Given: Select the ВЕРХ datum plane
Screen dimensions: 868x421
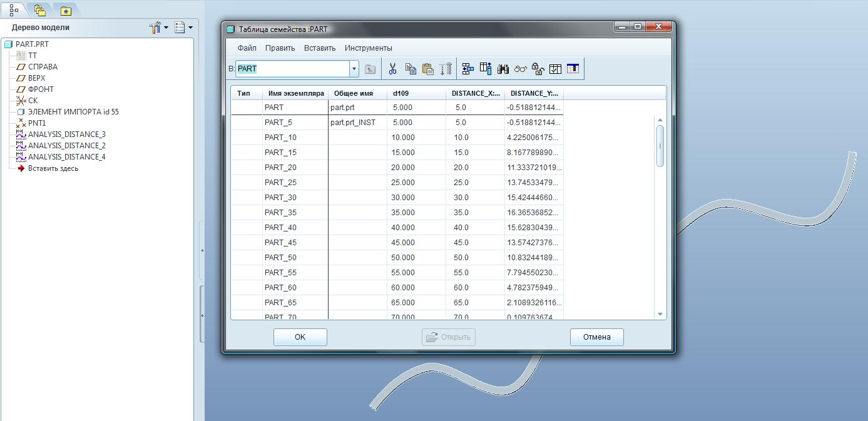Looking at the screenshot, I should pos(31,78).
